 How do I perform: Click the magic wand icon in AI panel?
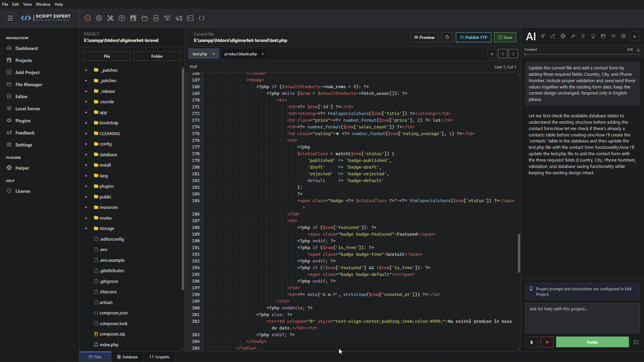coord(573,36)
